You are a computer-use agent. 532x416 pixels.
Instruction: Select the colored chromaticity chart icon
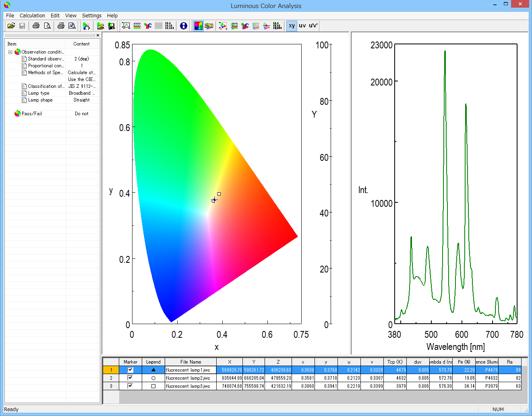[198, 25]
